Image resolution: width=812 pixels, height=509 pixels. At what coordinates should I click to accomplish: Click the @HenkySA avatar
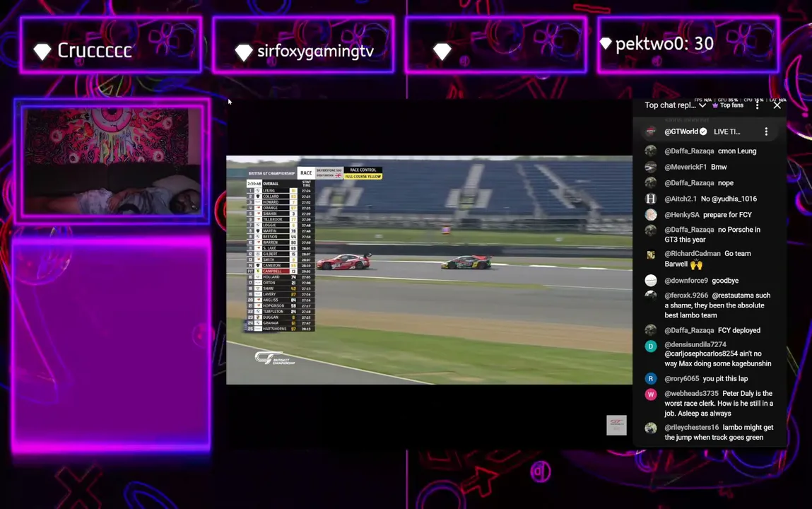coord(651,214)
